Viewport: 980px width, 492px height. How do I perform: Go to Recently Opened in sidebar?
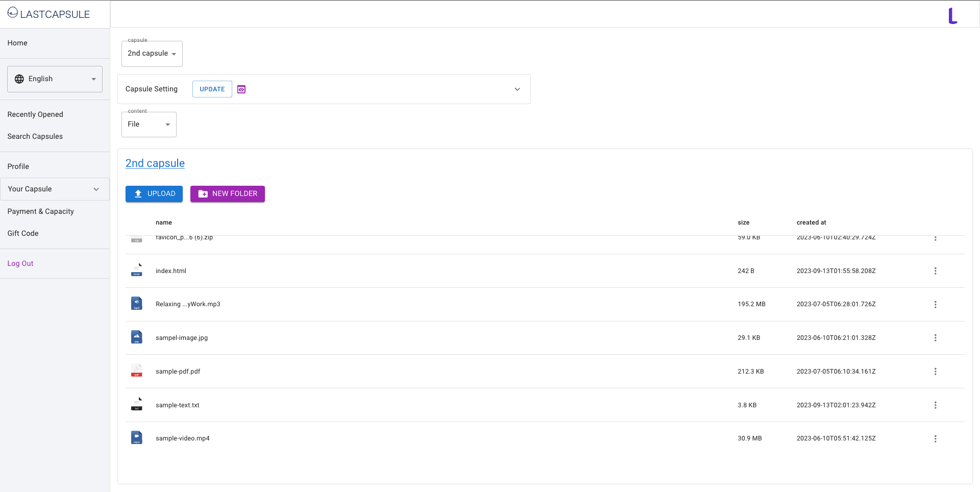(x=35, y=114)
